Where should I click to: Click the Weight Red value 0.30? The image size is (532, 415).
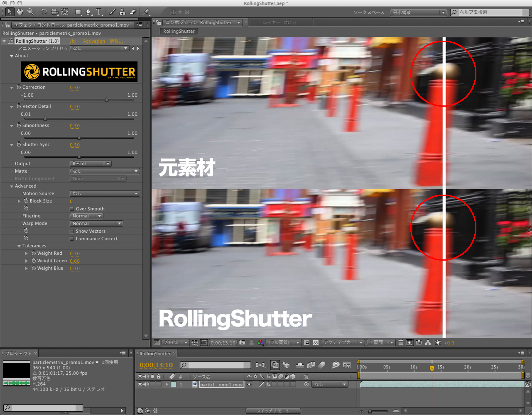pyautogui.click(x=75, y=253)
